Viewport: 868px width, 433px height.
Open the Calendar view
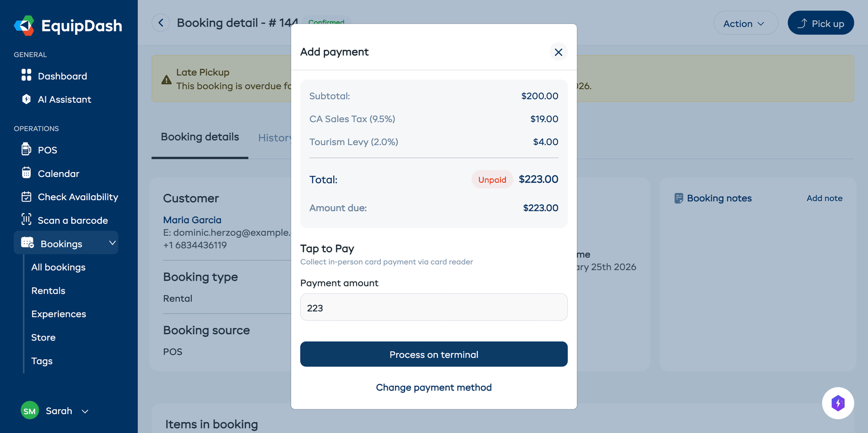point(58,173)
